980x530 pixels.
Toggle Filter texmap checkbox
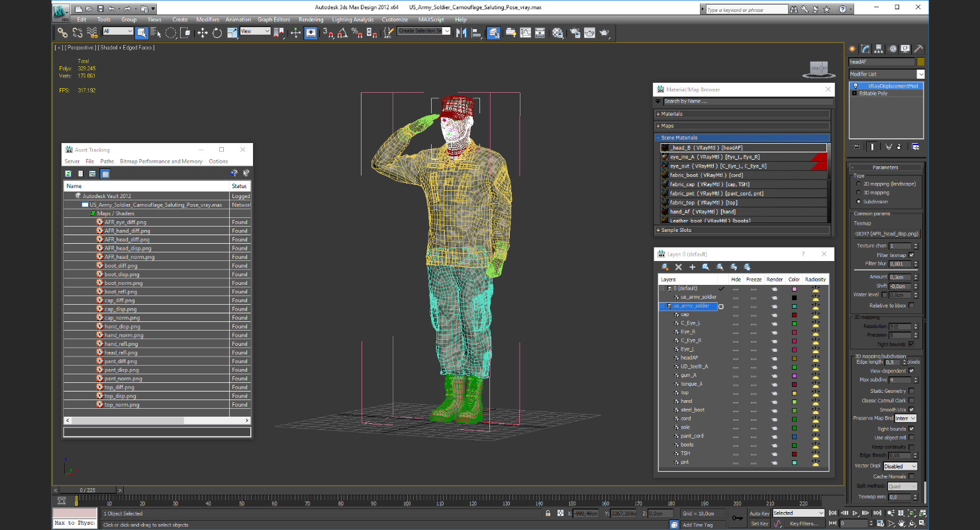tap(912, 255)
